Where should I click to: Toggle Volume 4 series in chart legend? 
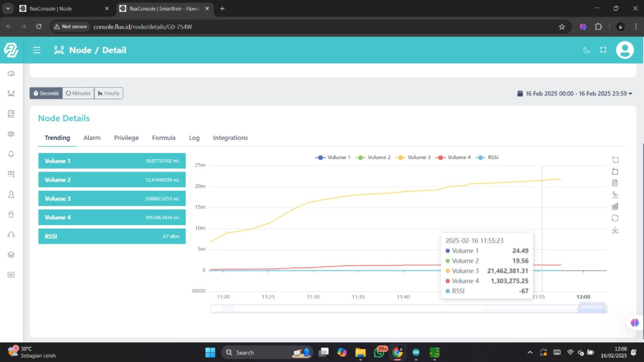453,157
